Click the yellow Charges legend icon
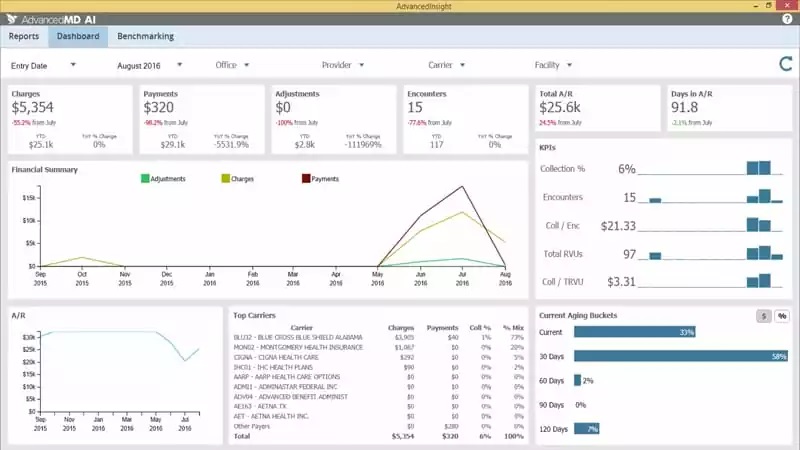Image resolution: width=800 pixels, height=450 pixels. pyautogui.click(x=226, y=179)
